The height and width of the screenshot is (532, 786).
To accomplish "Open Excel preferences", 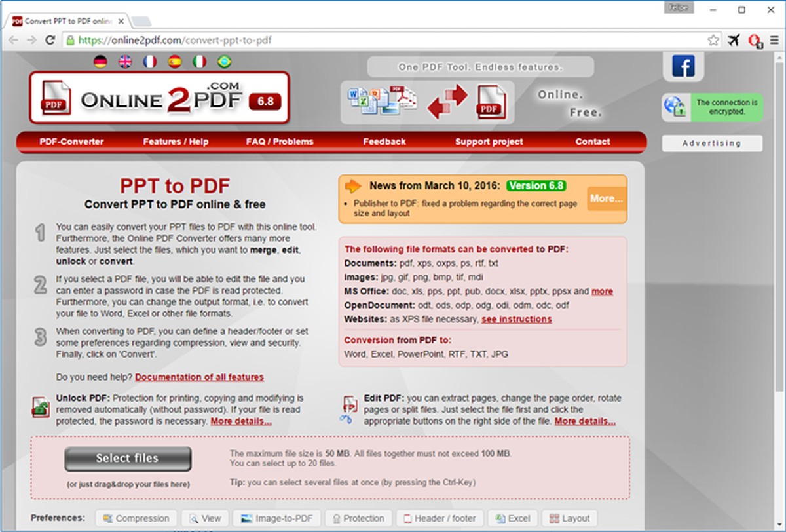I will tap(513, 518).
